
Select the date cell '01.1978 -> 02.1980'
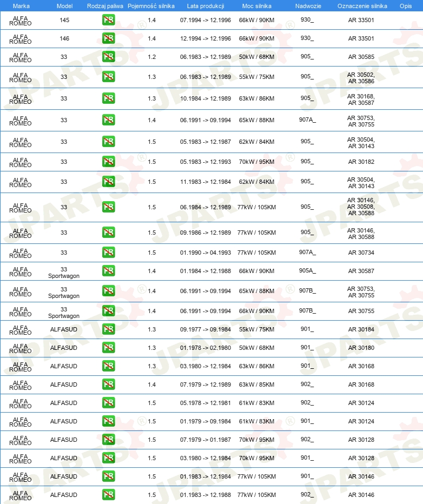pos(206,348)
